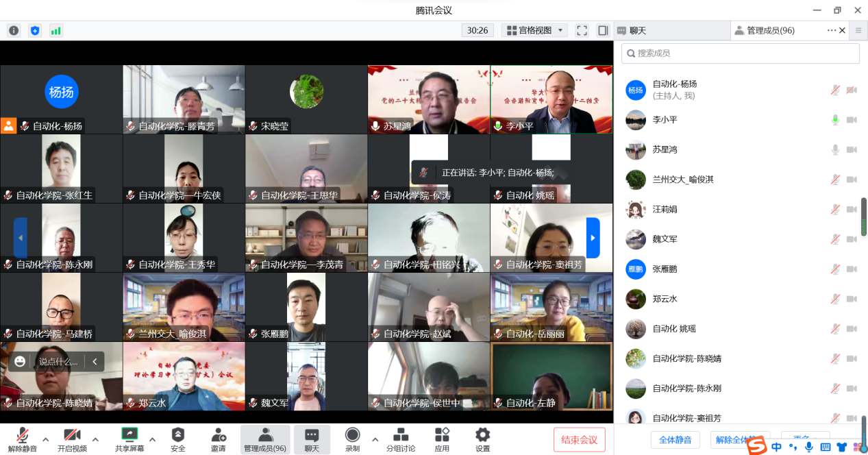Open Settings (设置) gear icon
This screenshot has height=455, width=868.
pos(482,435)
